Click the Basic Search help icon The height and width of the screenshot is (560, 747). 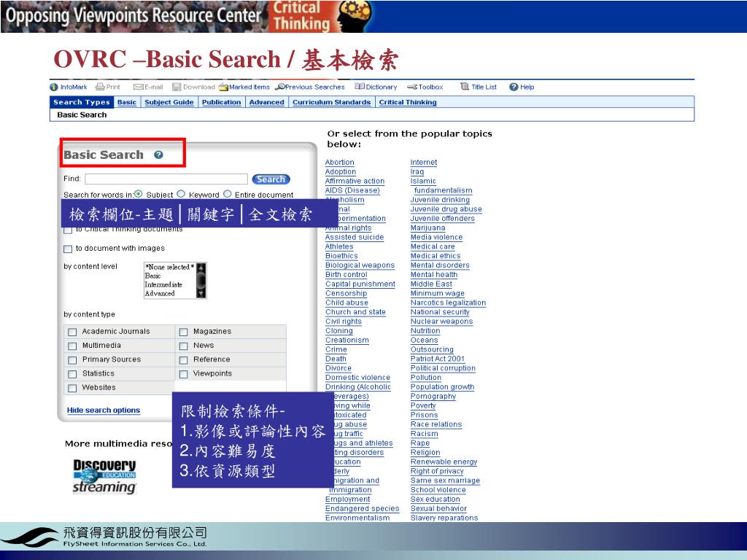158,155
